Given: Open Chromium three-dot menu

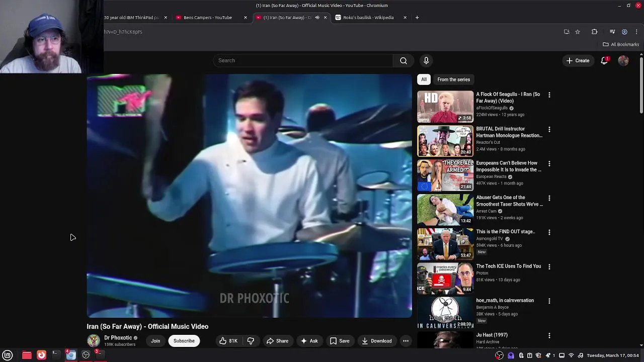Looking at the screenshot, I should point(636,32).
